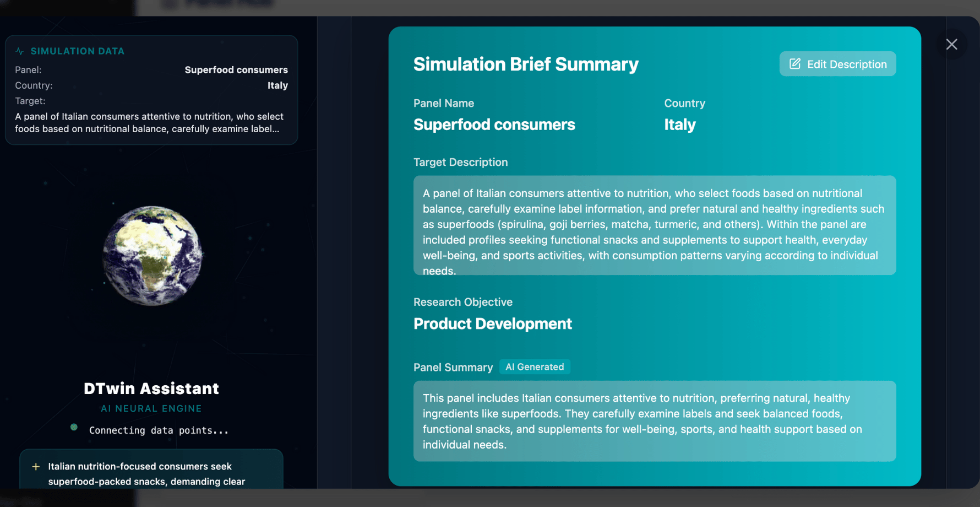This screenshot has width=980, height=507.
Task: Click the green connection status dot
Action: 74,427
